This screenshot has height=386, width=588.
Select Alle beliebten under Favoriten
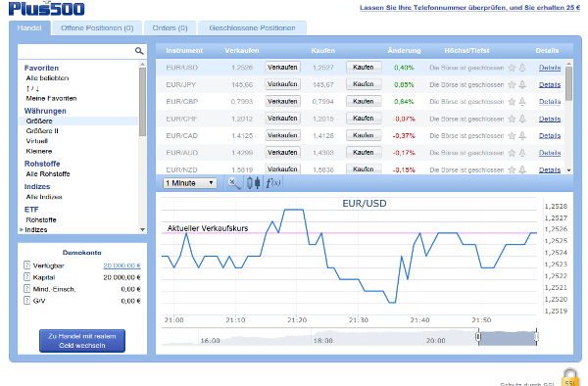pos(47,78)
